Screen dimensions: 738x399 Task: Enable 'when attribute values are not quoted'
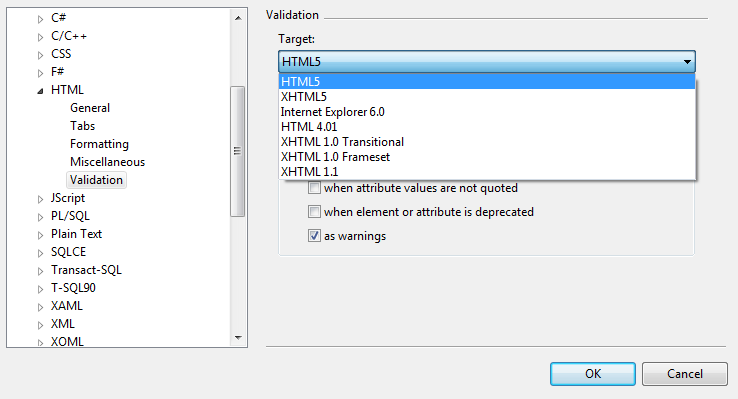(314, 188)
